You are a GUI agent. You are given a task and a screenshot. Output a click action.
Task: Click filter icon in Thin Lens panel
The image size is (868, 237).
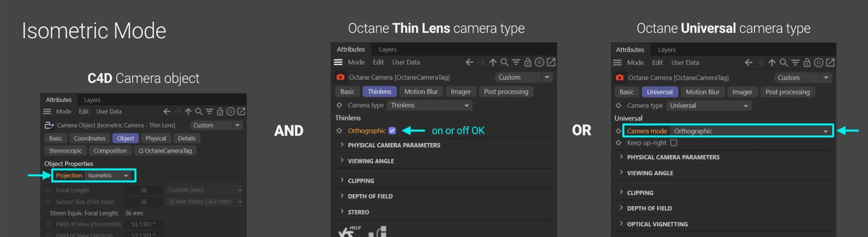pyautogui.click(x=516, y=62)
